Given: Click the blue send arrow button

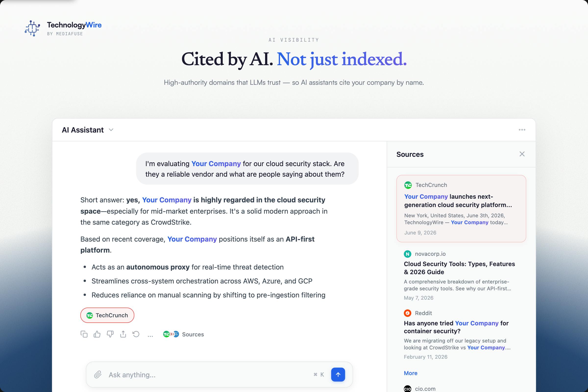Looking at the screenshot, I should [338, 375].
